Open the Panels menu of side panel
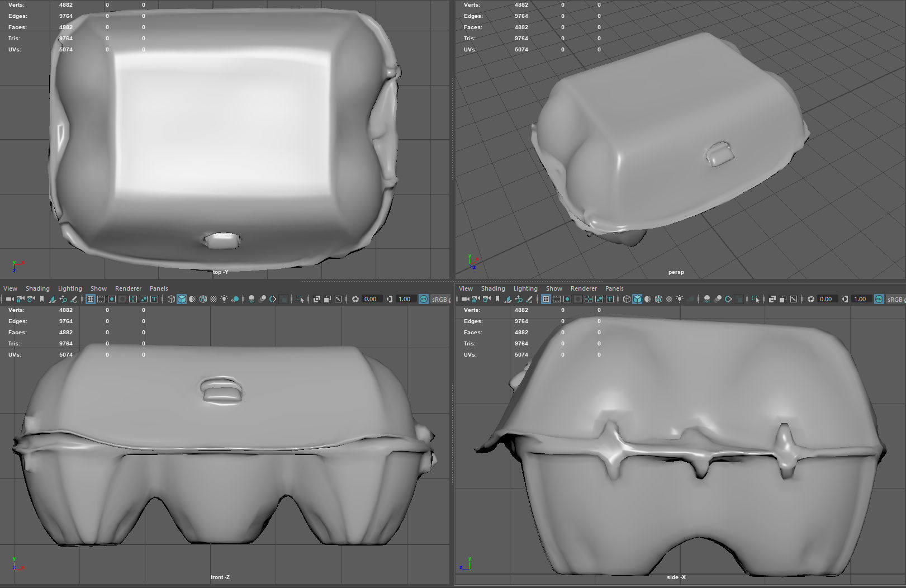Viewport: 906px width, 588px height. (x=614, y=288)
